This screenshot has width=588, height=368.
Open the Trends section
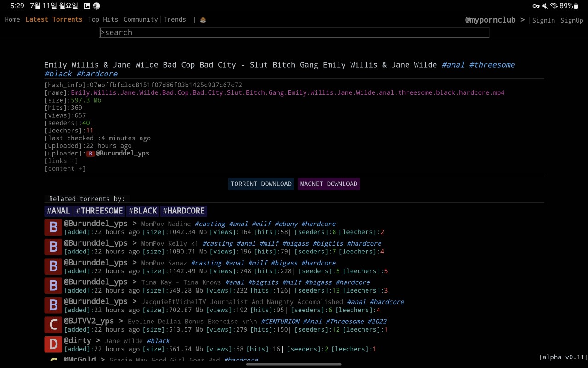click(175, 19)
